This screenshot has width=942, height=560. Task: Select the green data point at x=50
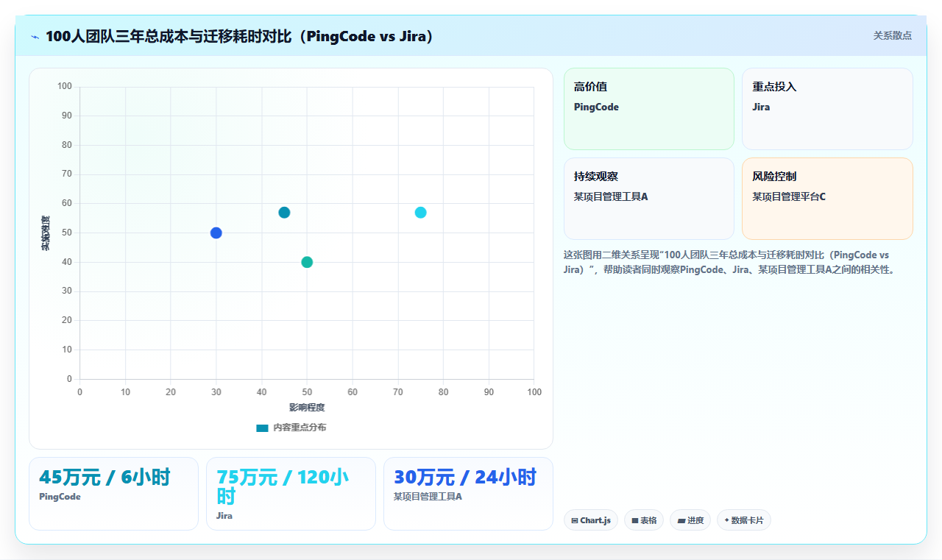(x=307, y=262)
